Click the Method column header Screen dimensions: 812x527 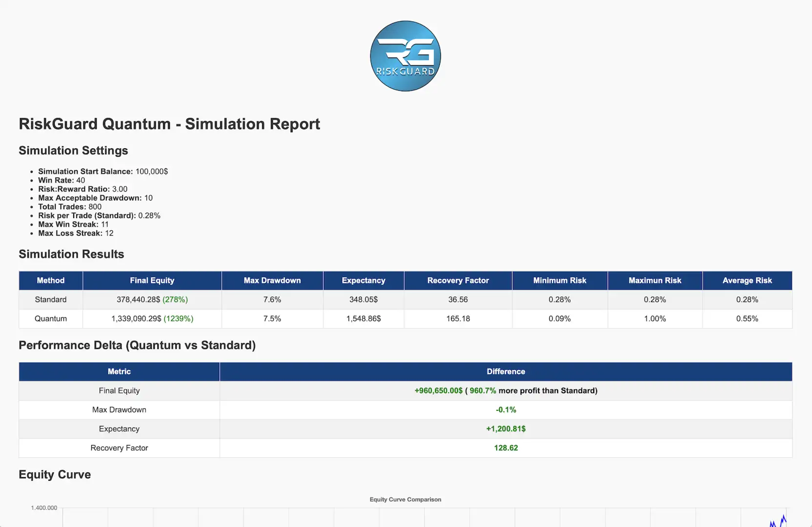coord(50,280)
